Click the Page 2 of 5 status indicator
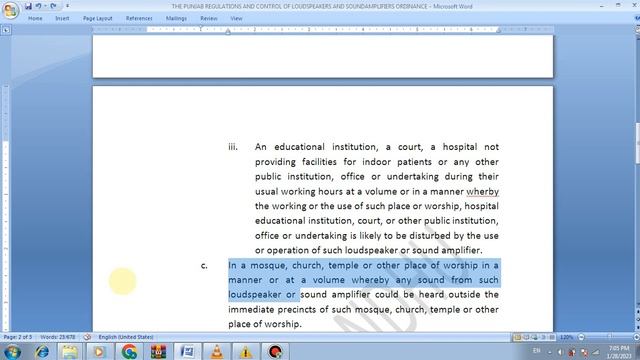The image size is (640, 360). (x=18, y=337)
